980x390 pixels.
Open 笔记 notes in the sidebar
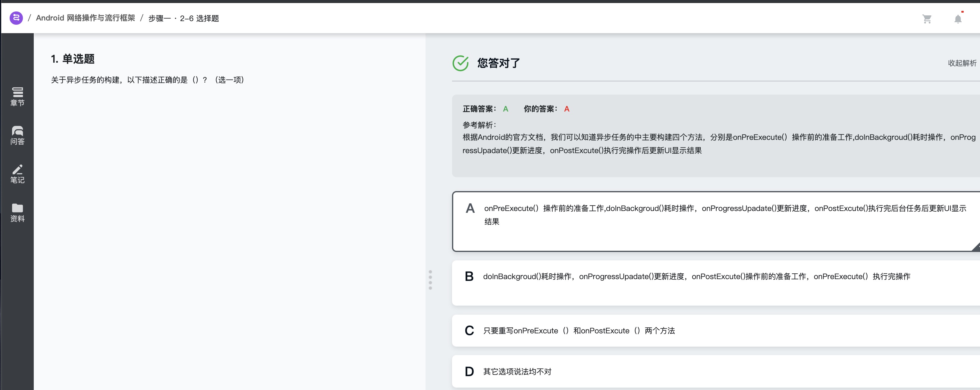(17, 174)
